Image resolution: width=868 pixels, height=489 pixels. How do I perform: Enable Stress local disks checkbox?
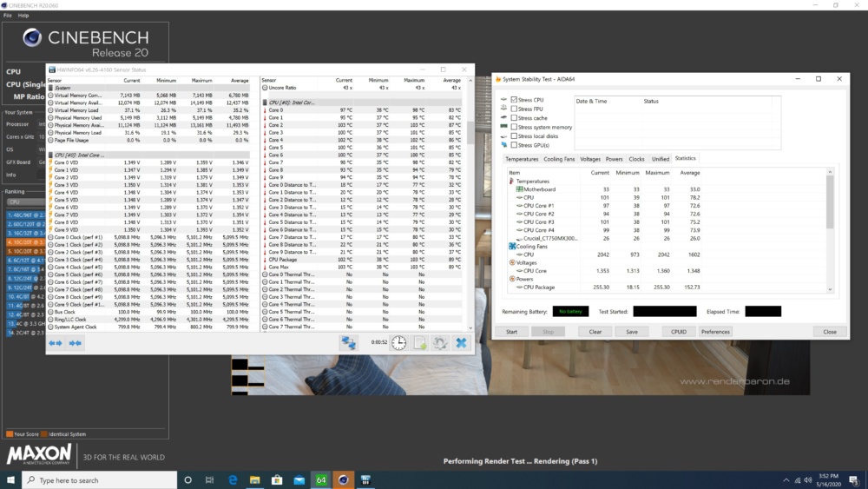click(x=514, y=136)
